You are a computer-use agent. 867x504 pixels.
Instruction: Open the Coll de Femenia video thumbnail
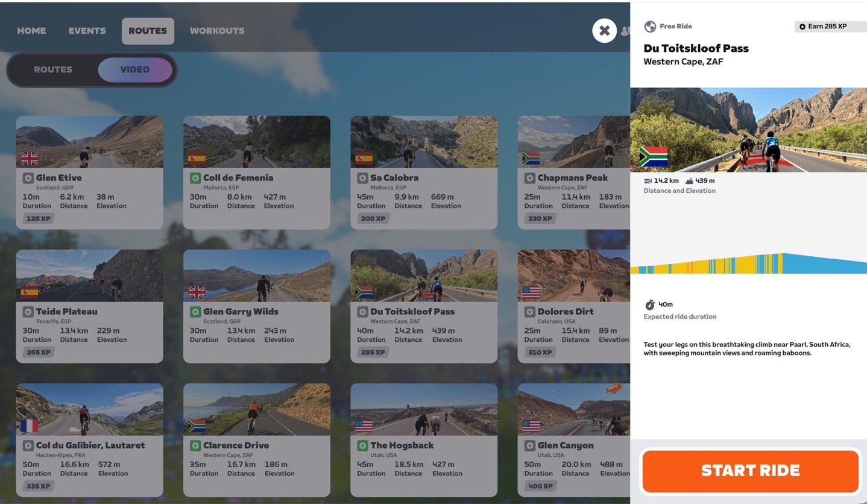coord(257,142)
